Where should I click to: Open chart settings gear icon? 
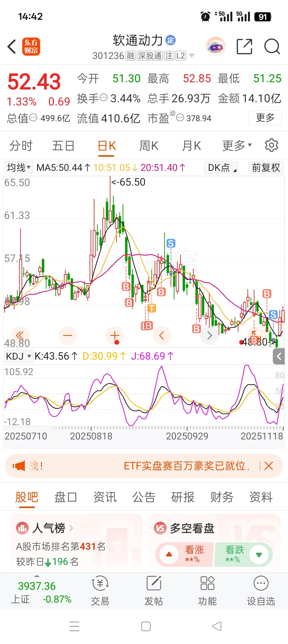click(271, 145)
